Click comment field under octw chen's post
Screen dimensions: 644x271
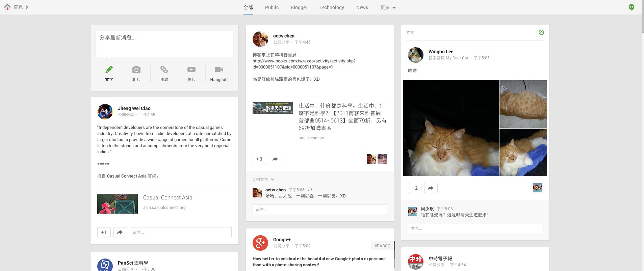click(320, 209)
